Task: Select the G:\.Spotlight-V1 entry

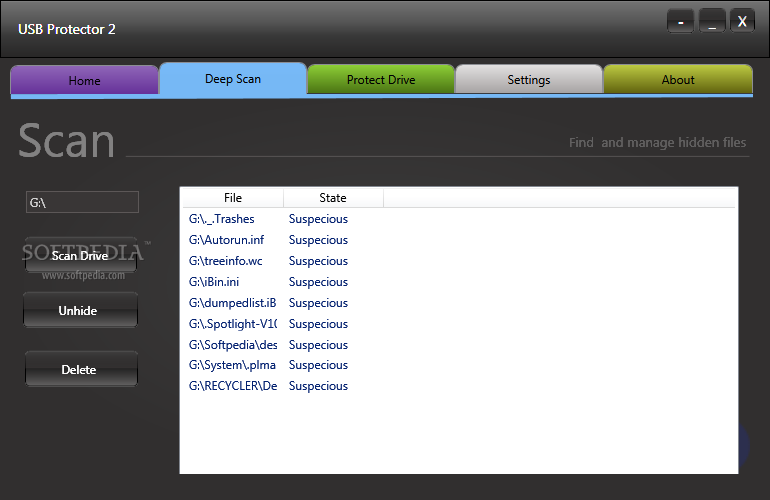Action: click(x=459, y=324)
